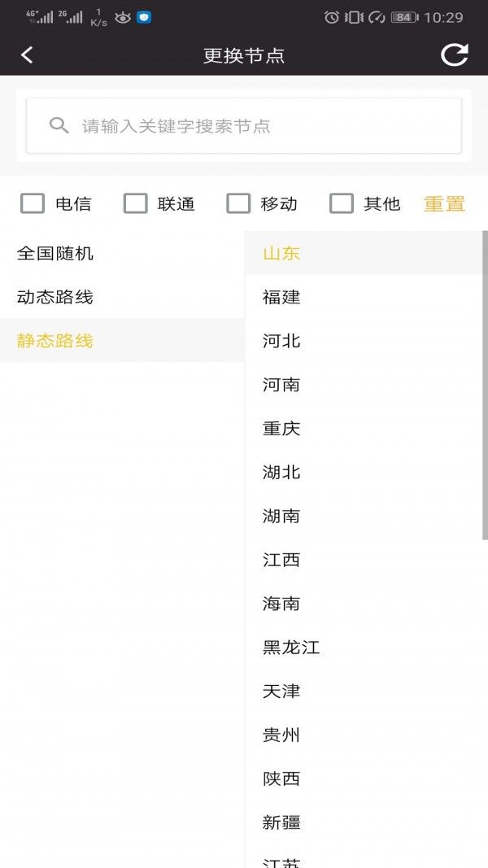
Task: Enable the 电信 checkbox
Action: click(x=33, y=203)
